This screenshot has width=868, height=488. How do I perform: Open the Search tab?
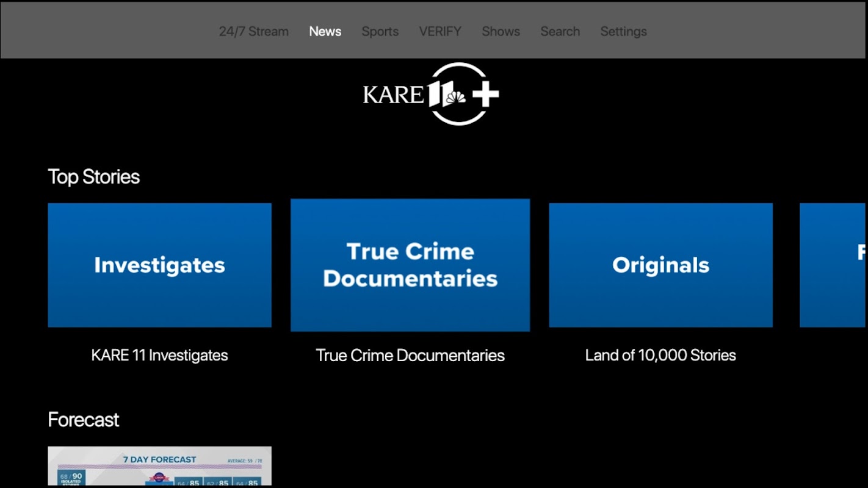tap(560, 31)
